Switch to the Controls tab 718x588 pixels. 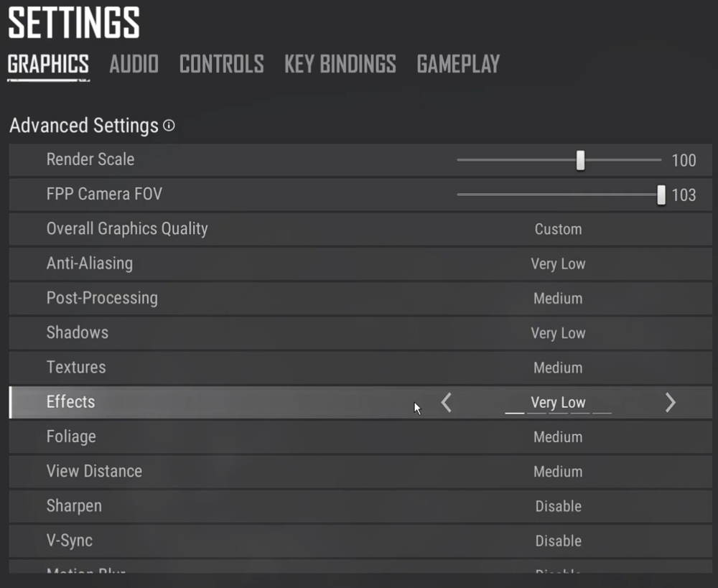pos(221,64)
